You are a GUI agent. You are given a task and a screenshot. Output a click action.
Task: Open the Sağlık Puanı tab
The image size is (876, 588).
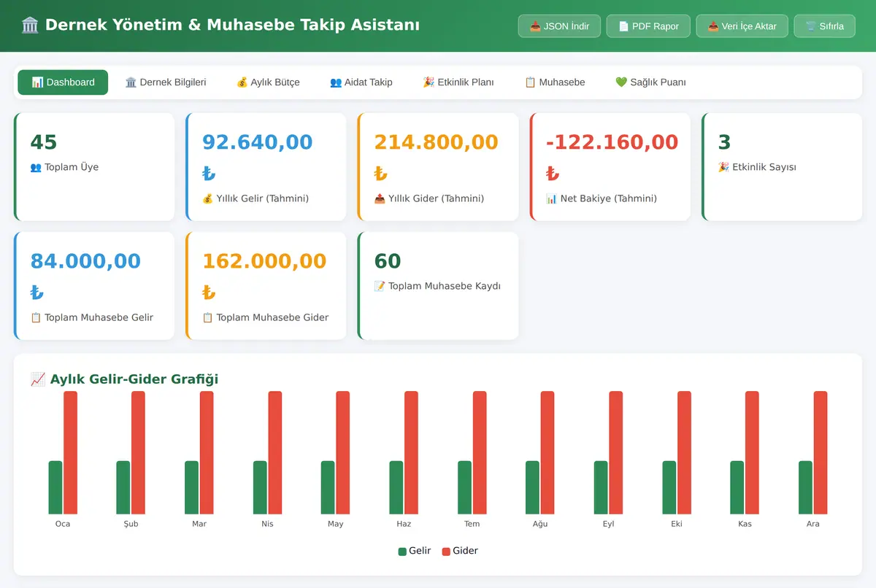pos(650,82)
